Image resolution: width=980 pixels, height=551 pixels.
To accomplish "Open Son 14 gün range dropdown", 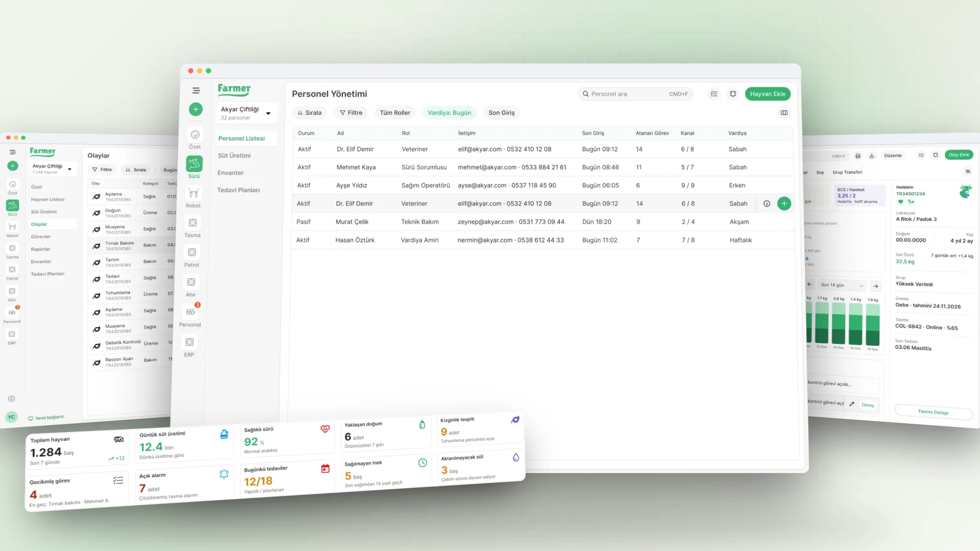I will tap(842, 285).
